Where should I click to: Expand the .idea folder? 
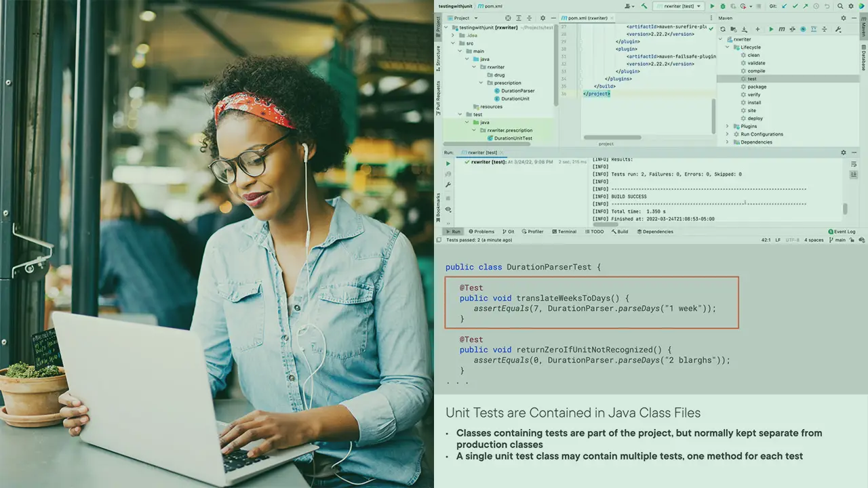(453, 35)
